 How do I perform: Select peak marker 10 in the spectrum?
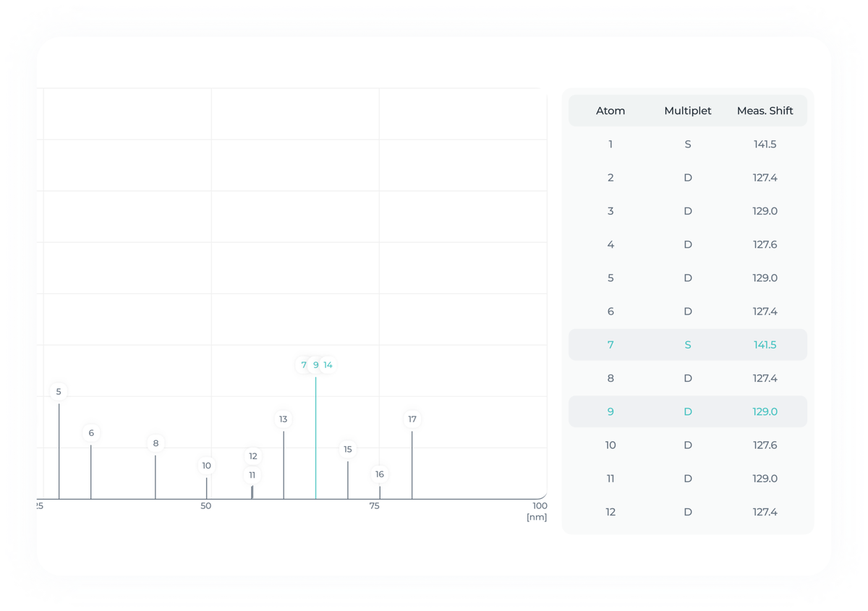(x=207, y=466)
